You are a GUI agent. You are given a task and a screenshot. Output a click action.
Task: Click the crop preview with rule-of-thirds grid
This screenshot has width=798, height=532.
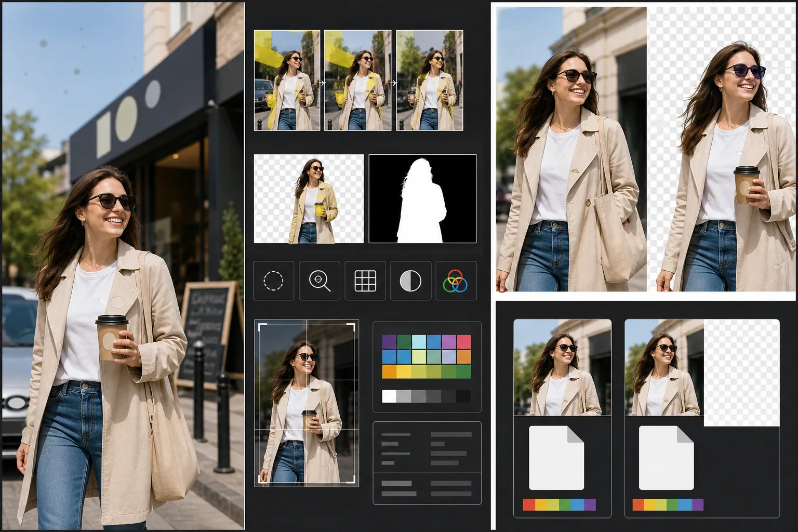[307, 403]
